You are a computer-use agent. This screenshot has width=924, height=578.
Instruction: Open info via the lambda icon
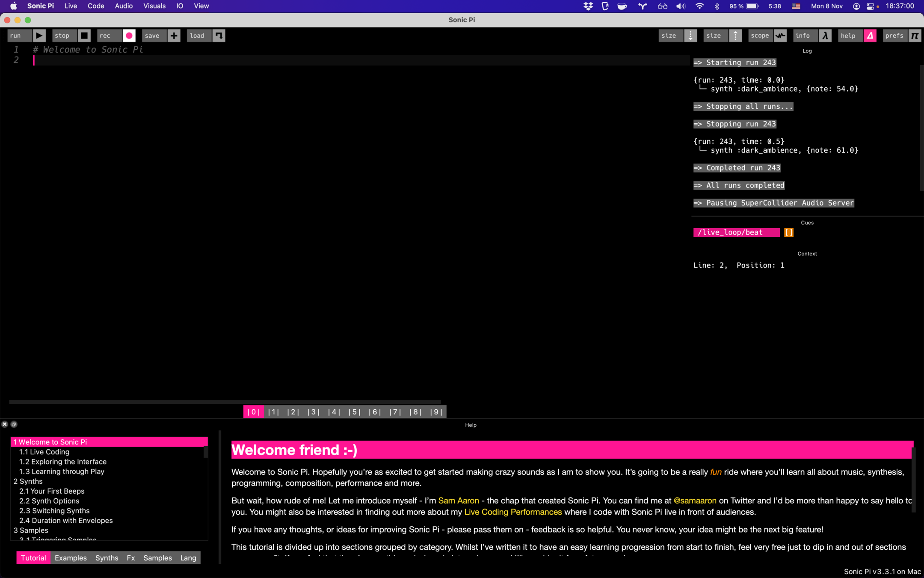coord(825,36)
